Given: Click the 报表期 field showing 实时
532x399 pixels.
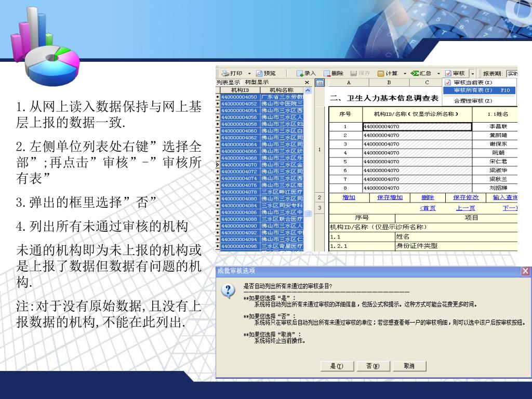Looking at the screenshot, I should coord(512,74).
